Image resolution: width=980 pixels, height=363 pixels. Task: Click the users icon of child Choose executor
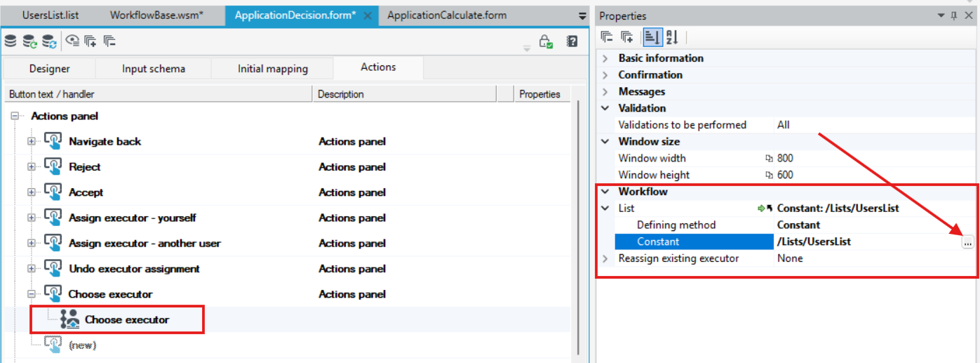click(70, 319)
